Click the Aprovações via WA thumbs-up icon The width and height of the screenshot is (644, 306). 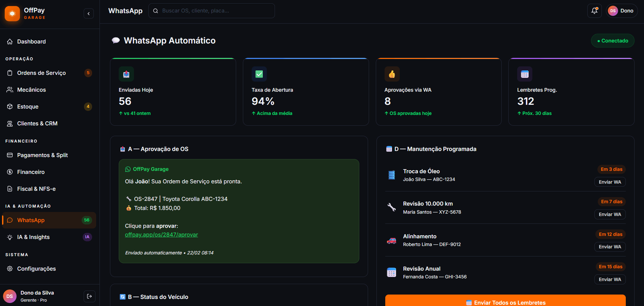click(x=392, y=74)
